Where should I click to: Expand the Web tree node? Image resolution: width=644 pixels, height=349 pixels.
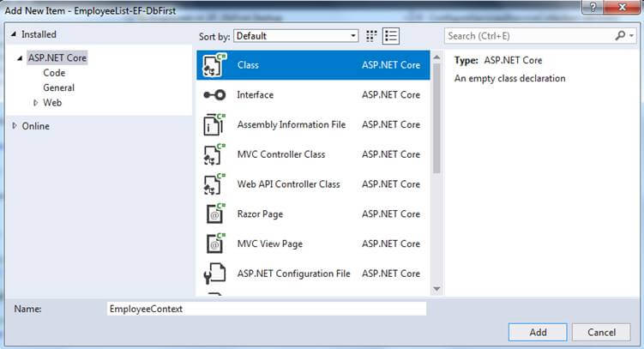click(36, 103)
